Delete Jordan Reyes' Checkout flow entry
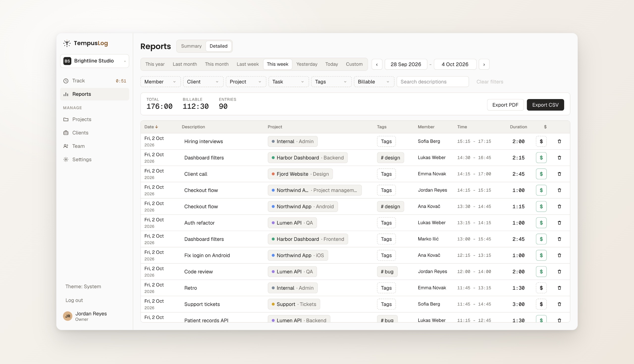 point(559,190)
